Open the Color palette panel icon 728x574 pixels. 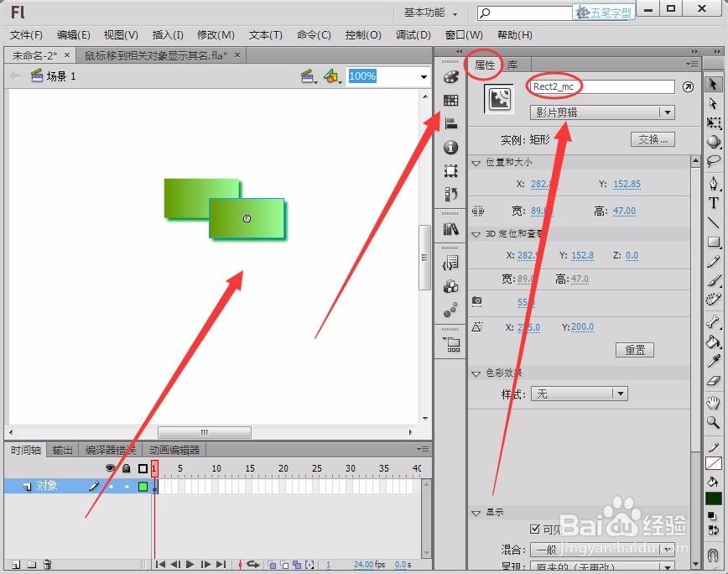tap(450, 77)
